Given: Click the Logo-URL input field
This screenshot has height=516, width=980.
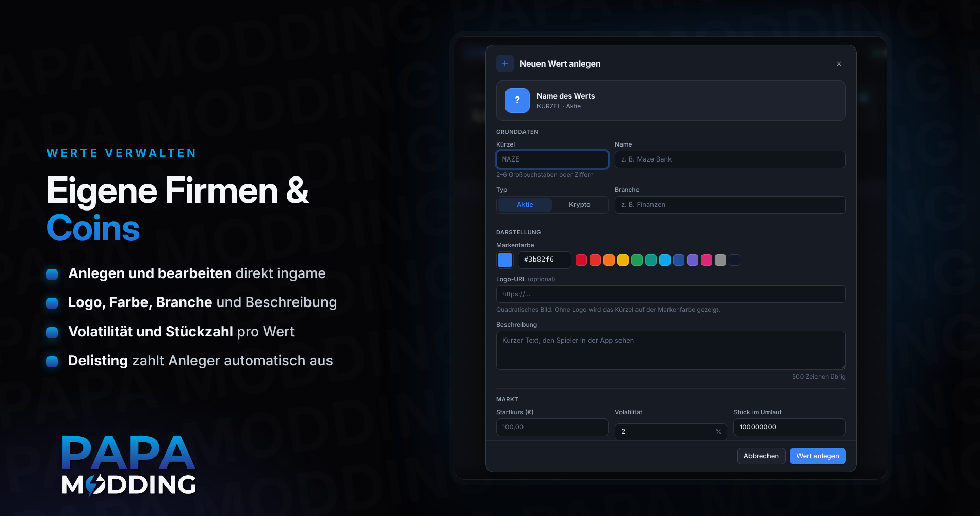Looking at the screenshot, I should pos(671,294).
